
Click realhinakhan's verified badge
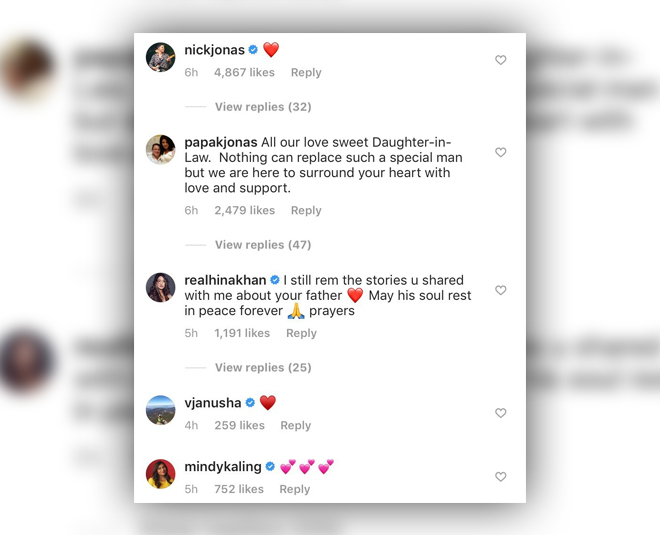click(275, 280)
